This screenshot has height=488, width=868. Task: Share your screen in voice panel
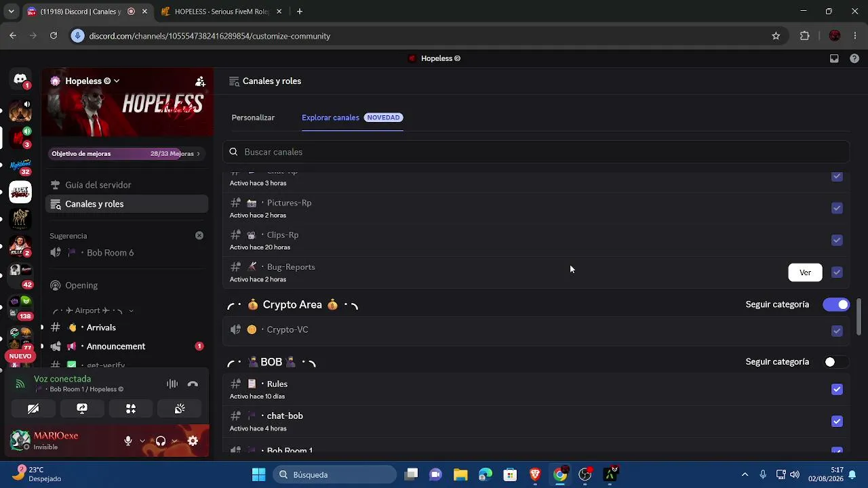tap(82, 409)
